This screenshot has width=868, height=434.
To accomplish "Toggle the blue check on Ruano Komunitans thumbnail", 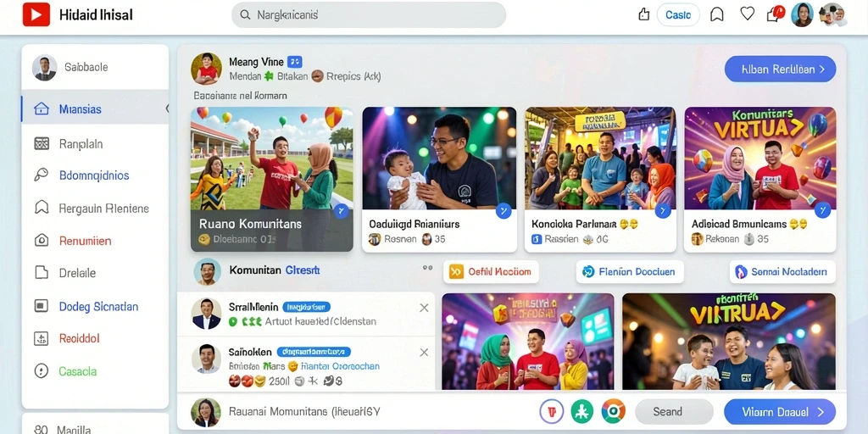I will 341,210.
